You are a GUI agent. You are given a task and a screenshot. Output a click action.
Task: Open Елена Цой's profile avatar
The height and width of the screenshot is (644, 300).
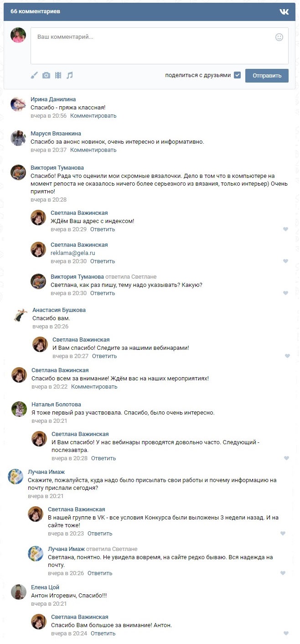18,592
